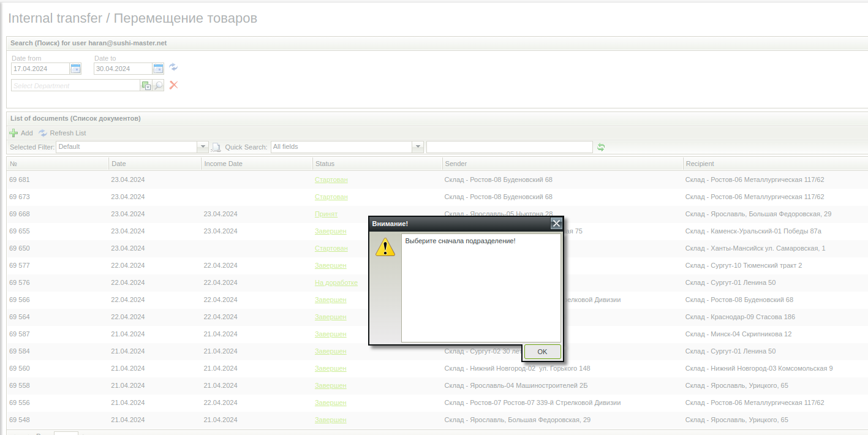The height and width of the screenshot is (435, 868).
Task: Clear the department with the red X
Action: [x=173, y=85]
